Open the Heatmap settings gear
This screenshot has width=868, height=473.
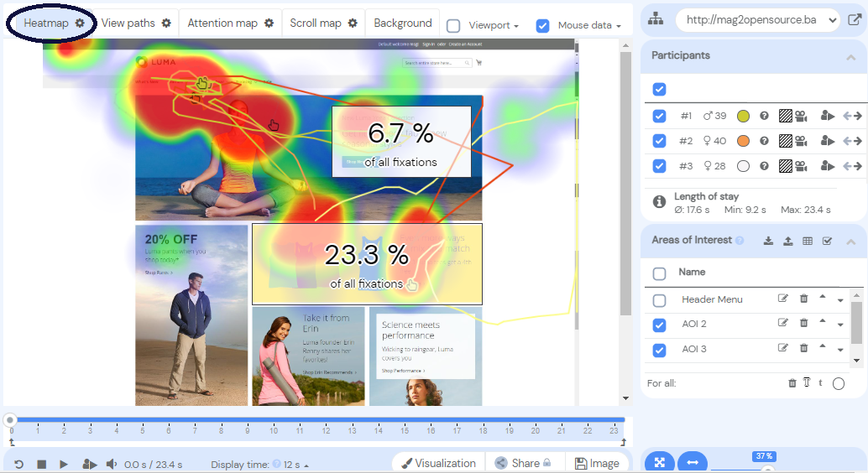[x=80, y=23]
